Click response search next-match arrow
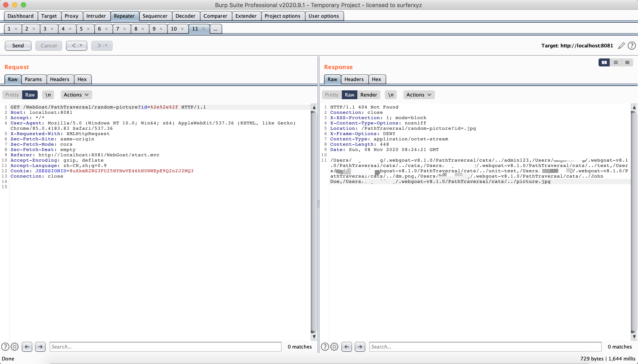This screenshot has width=638, height=364. point(360,347)
